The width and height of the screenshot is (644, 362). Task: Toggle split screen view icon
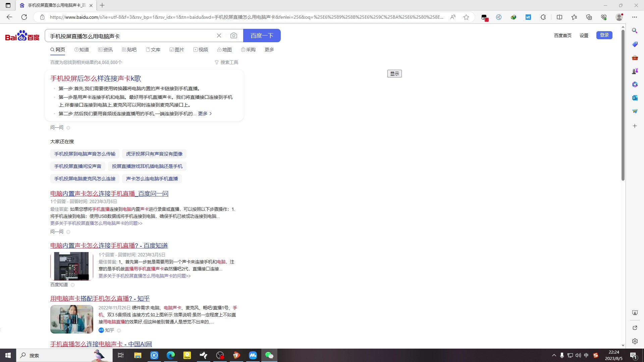(x=559, y=17)
